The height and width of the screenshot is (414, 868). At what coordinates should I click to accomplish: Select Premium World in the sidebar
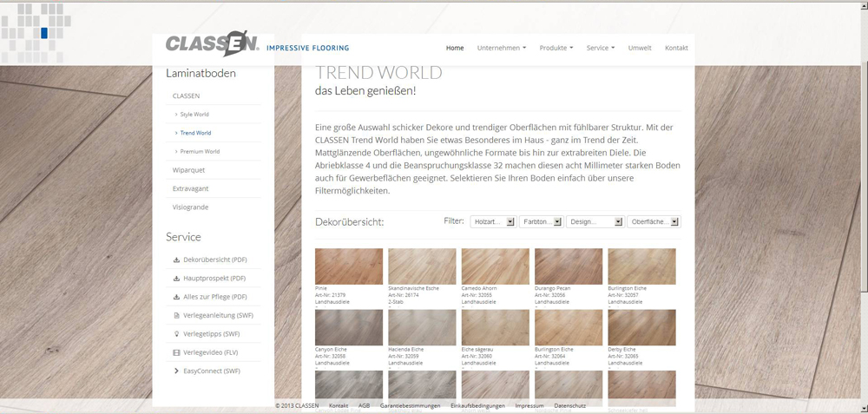200,152
